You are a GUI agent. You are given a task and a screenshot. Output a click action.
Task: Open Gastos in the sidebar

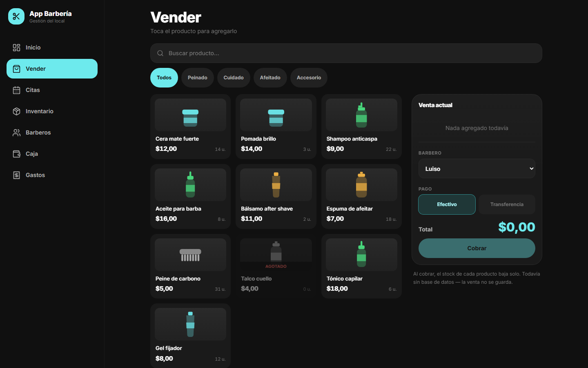coord(52,175)
